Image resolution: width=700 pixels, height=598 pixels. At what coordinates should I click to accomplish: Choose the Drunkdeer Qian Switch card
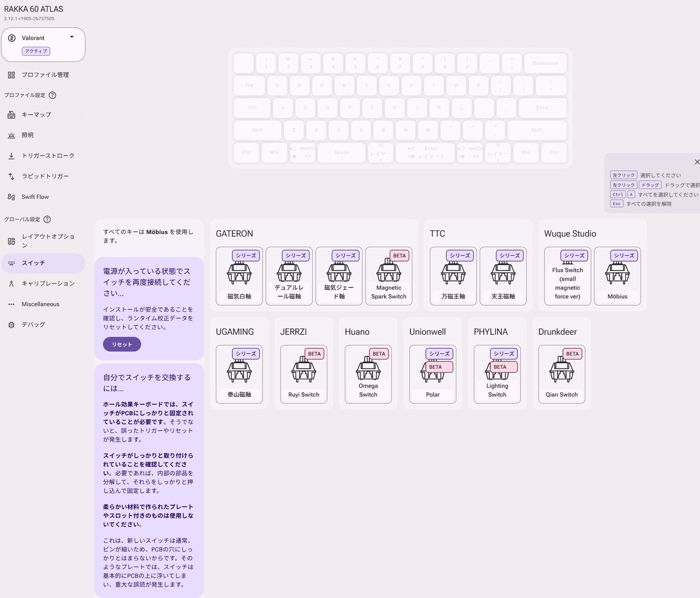click(562, 374)
